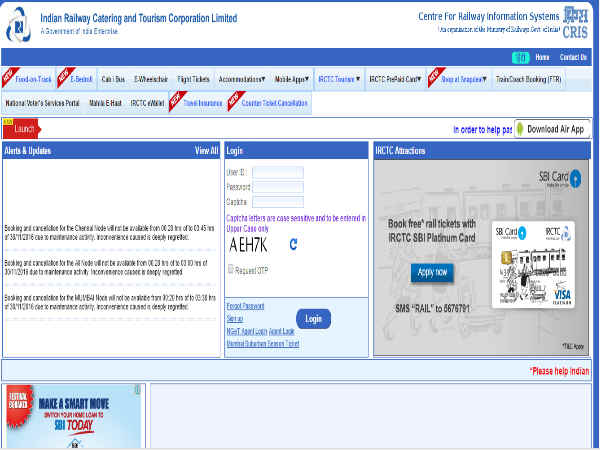Click the Apply now button
This screenshot has width=600, height=450.
coord(432,272)
